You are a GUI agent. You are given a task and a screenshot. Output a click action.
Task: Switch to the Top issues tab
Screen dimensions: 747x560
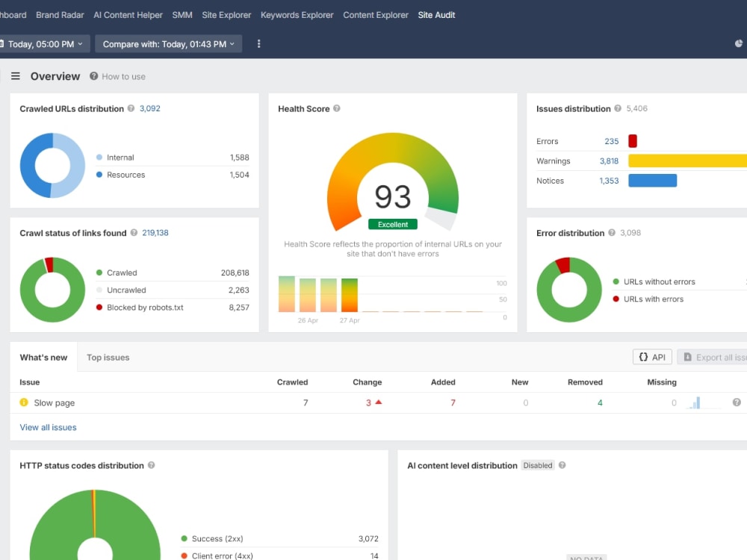click(108, 357)
